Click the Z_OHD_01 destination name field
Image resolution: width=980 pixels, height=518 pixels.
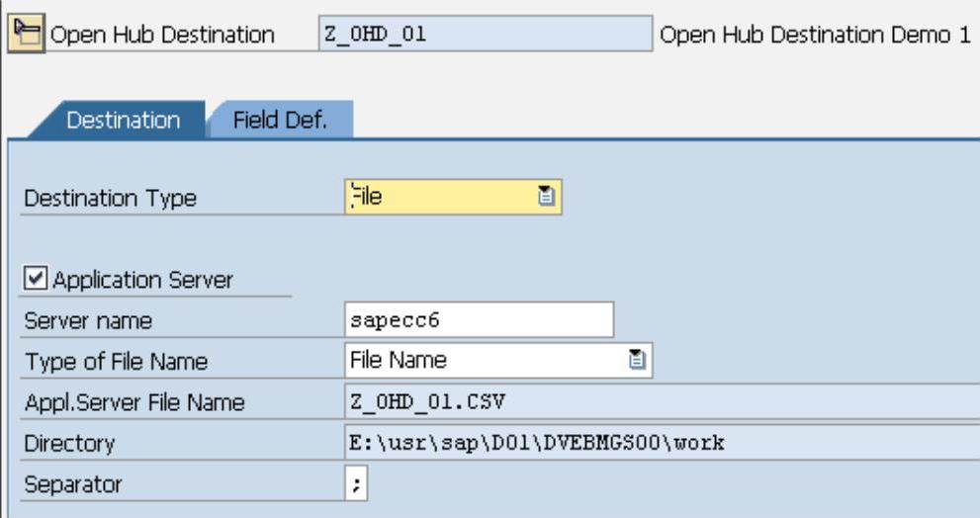tap(485, 34)
